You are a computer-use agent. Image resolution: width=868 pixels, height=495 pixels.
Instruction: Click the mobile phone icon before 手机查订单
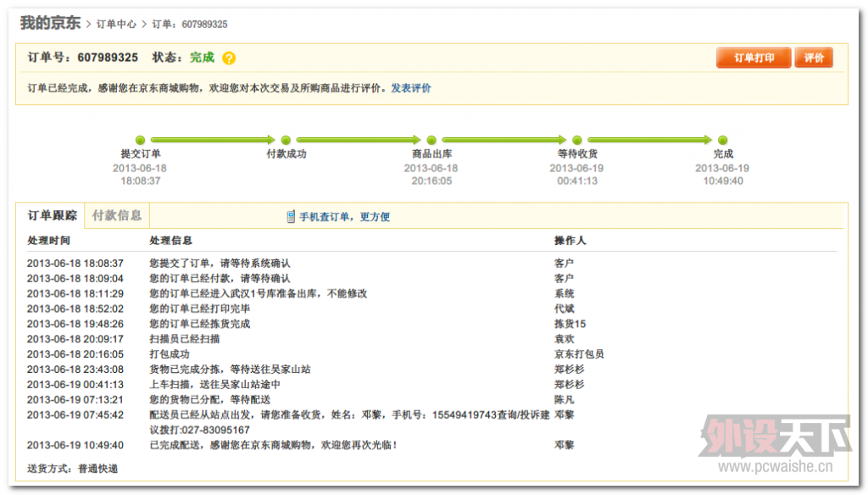pos(291,216)
